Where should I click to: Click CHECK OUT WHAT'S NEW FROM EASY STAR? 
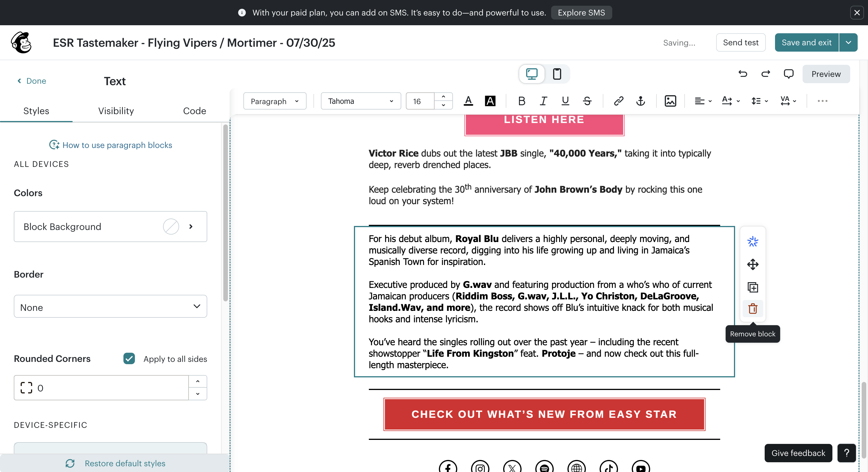[x=544, y=414]
